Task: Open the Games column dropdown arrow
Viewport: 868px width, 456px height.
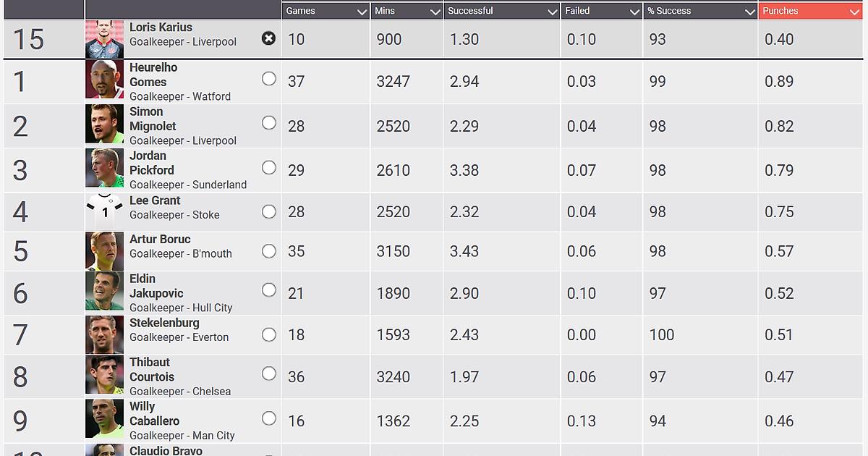Action: tap(362, 12)
